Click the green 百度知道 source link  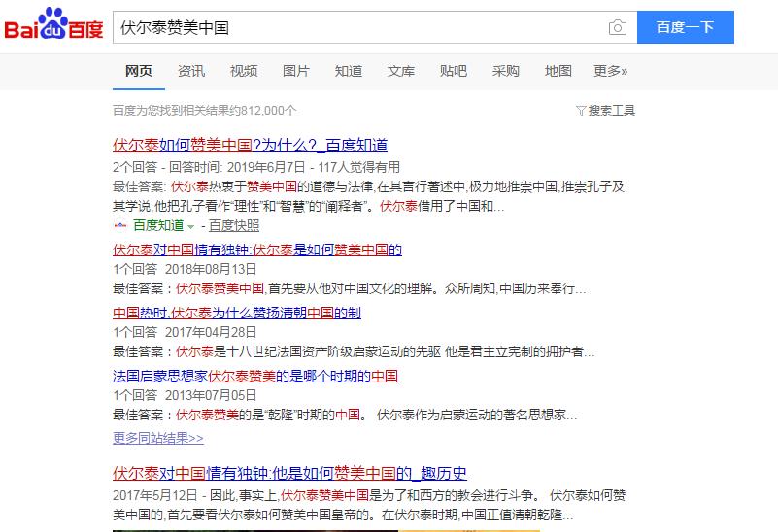click(x=158, y=225)
